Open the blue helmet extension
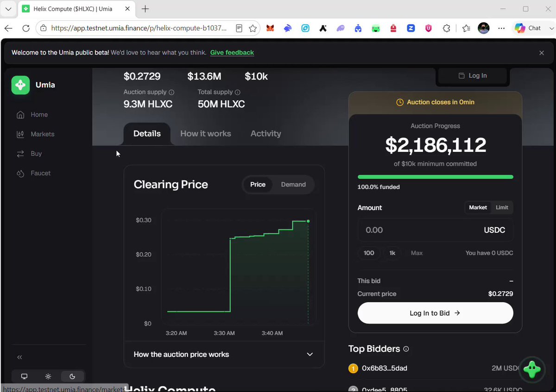 pos(358,28)
